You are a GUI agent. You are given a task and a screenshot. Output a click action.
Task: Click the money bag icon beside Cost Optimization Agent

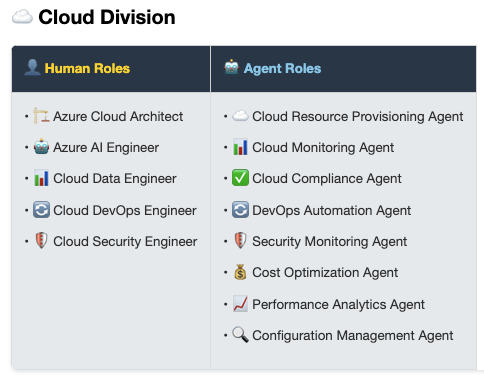tap(240, 272)
